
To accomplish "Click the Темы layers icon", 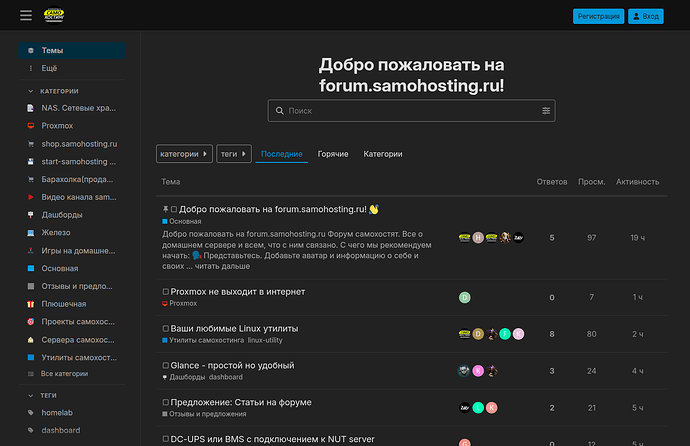I will pyautogui.click(x=30, y=51).
